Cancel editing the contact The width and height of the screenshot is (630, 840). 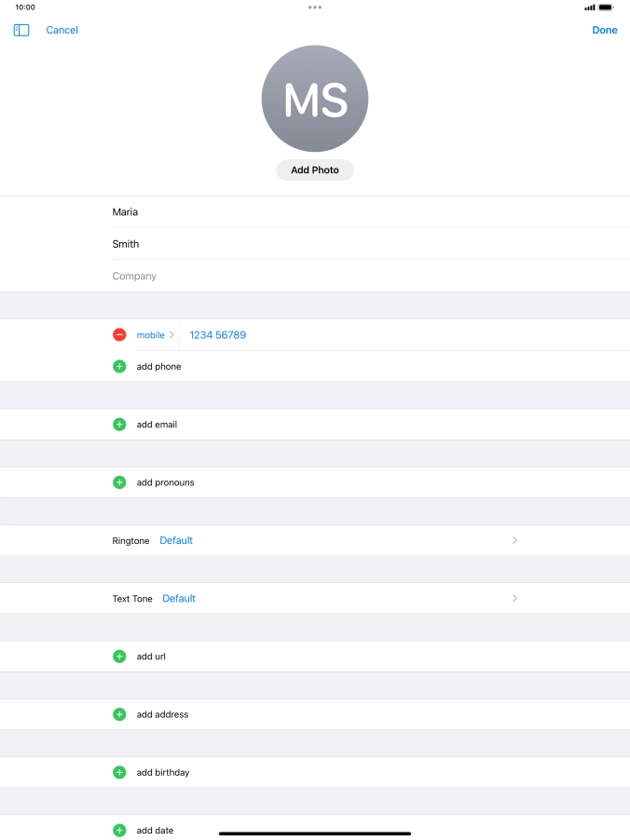[62, 30]
